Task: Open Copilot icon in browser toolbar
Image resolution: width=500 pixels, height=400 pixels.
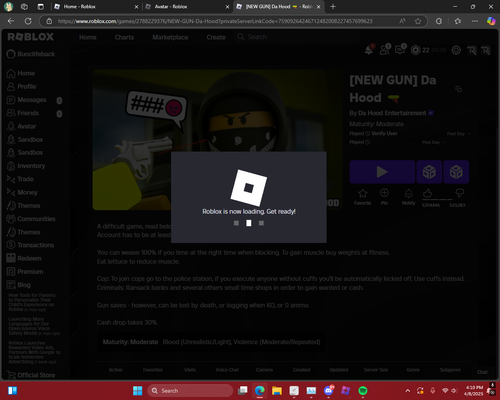Action: [x=491, y=21]
